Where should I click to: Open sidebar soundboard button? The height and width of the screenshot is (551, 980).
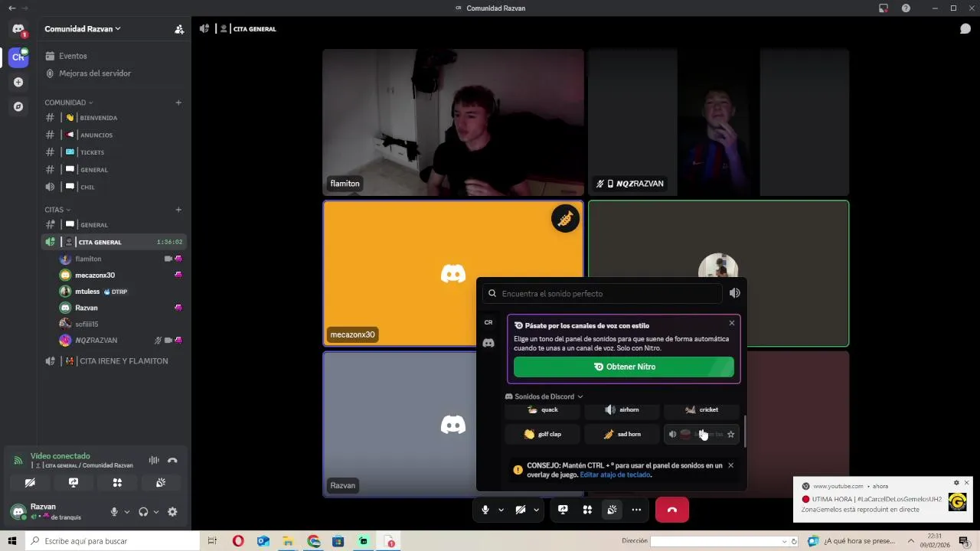coord(161,483)
